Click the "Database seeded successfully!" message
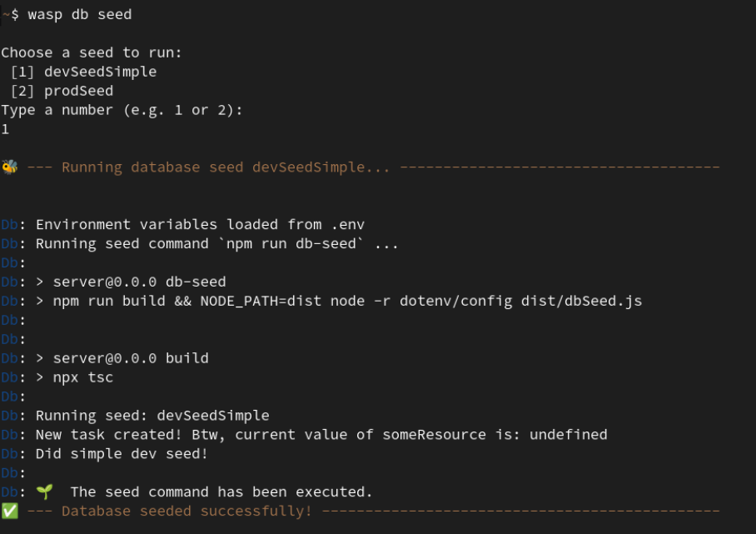Image resolution: width=756 pixels, height=534 pixels. pyautogui.click(x=187, y=511)
